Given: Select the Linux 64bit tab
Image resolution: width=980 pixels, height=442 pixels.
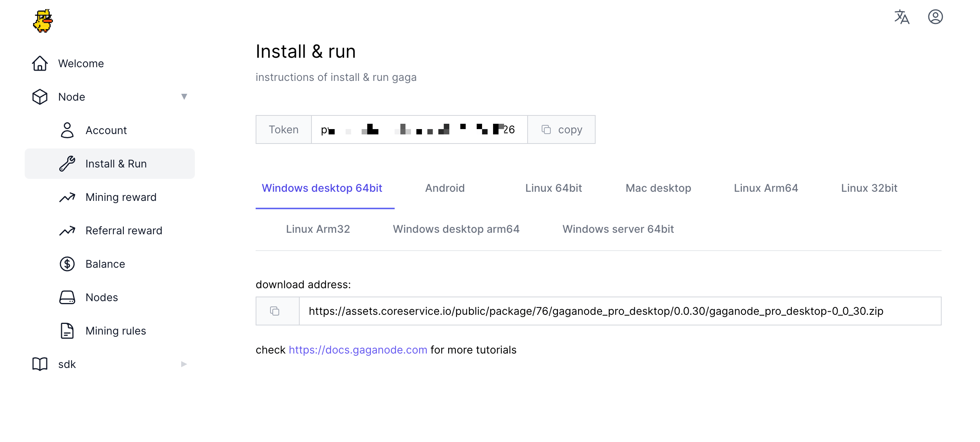Looking at the screenshot, I should pyautogui.click(x=553, y=188).
